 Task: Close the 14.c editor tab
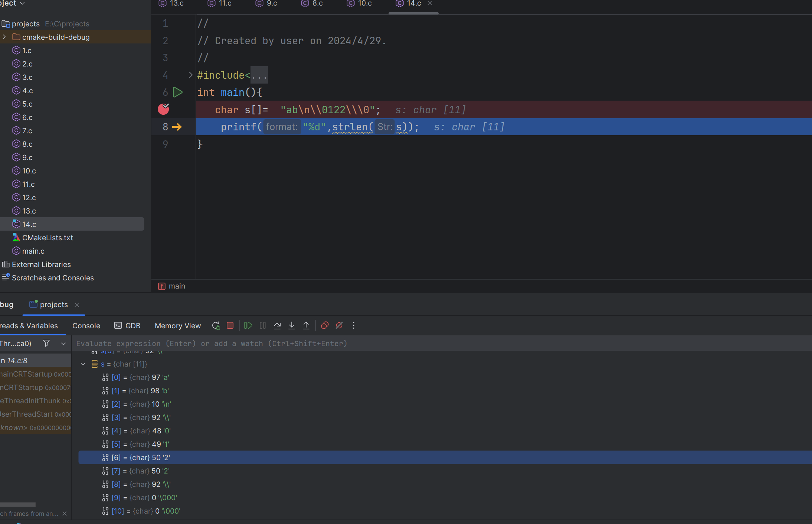click(430, 3)
